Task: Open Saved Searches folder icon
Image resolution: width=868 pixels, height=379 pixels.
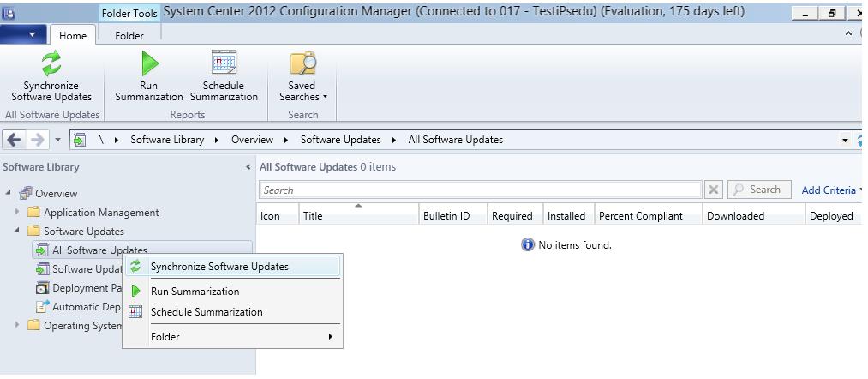Action: 302,63
